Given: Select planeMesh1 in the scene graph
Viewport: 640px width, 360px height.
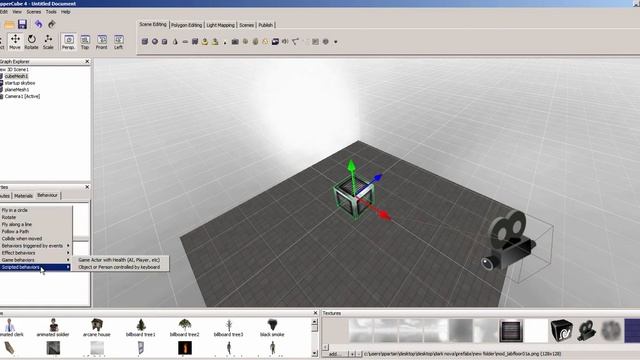Looking at the screenshot, I should tap(17, 89).
